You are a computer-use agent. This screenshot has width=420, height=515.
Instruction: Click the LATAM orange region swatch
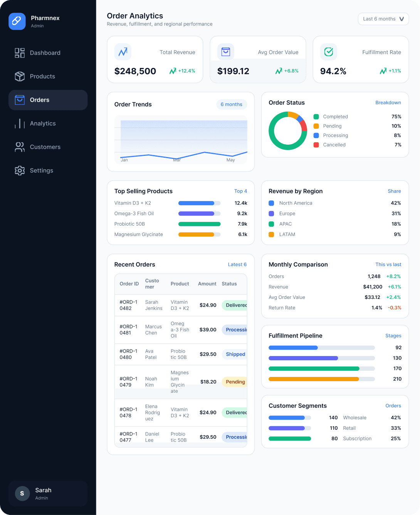tap(271, 235)
